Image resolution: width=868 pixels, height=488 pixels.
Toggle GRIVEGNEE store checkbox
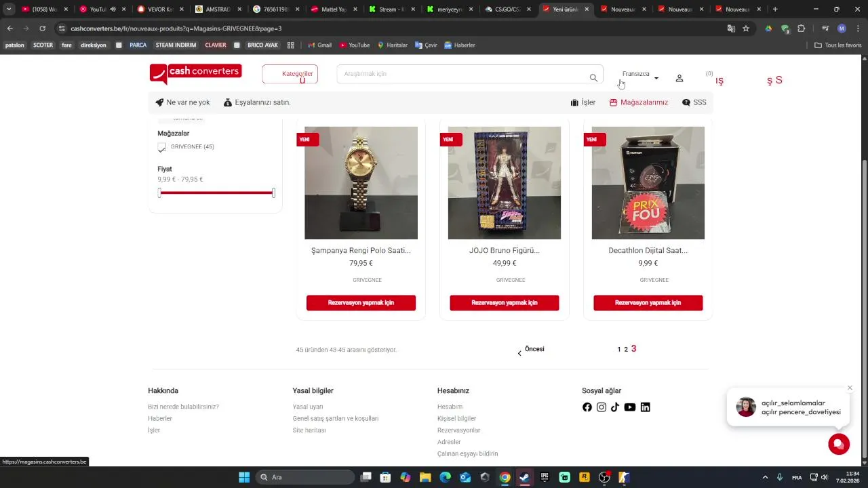coord(161,147)
